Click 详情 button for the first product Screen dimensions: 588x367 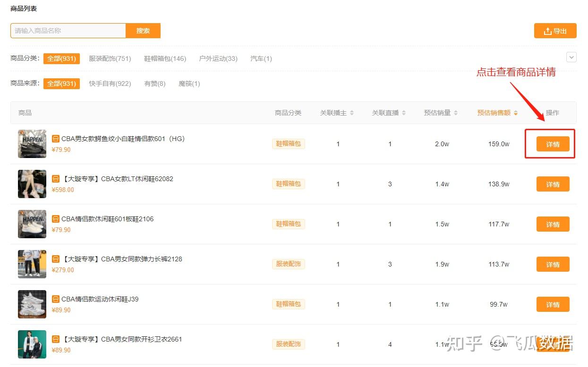click(553, 144)
